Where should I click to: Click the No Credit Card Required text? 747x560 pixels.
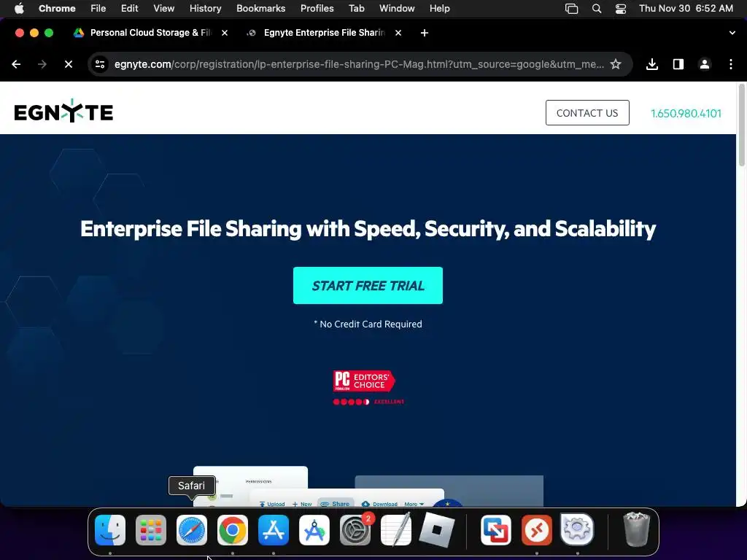pos(368,324)
